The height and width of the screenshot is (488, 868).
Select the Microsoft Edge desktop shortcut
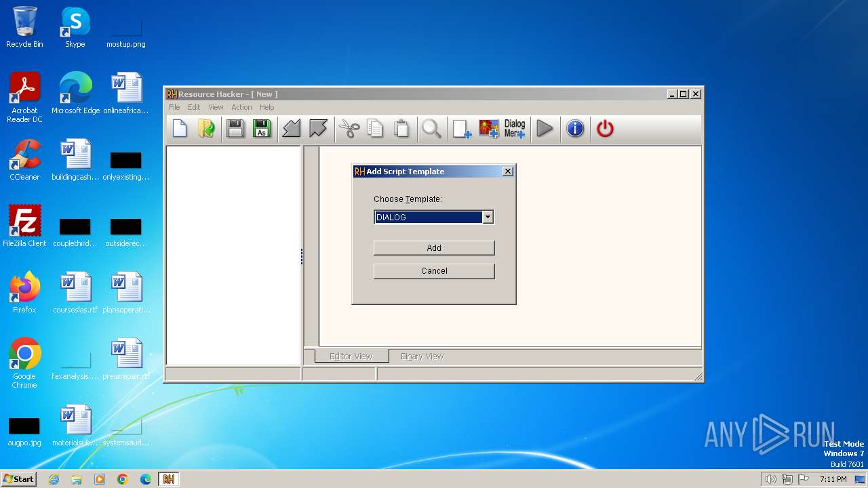[x=75, y=94]
